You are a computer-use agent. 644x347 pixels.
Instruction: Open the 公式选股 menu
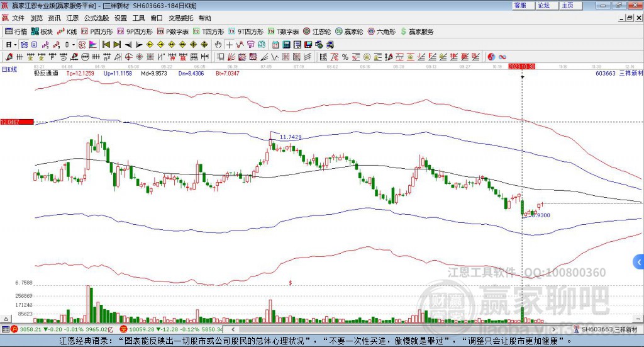(x=96, y=18)
